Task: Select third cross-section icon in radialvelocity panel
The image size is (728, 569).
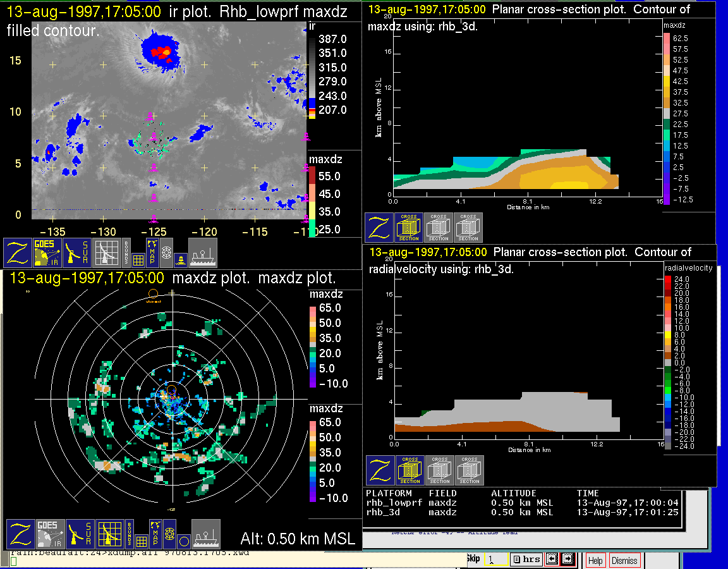Action: pos(470,470)
